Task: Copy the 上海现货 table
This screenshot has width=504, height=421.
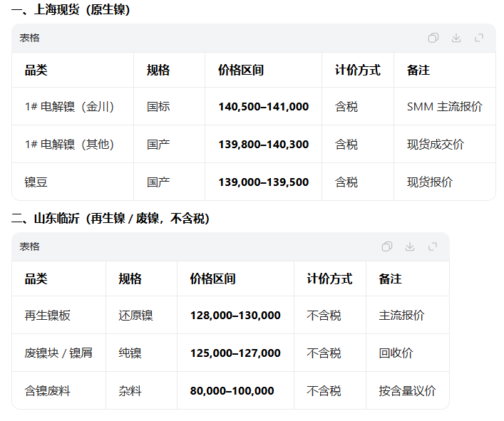Action: click(433, 38)
